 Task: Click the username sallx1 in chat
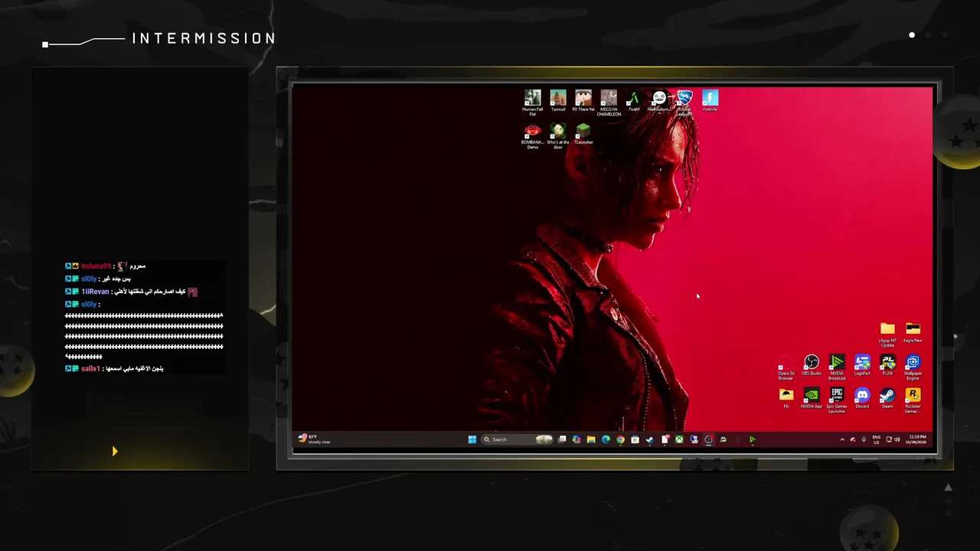pyautogui.click(x=90, y=369)
